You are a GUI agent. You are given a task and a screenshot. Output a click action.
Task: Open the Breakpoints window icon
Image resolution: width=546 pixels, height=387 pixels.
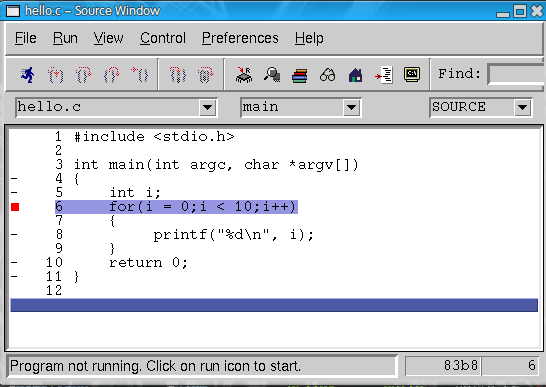point(384,75)
